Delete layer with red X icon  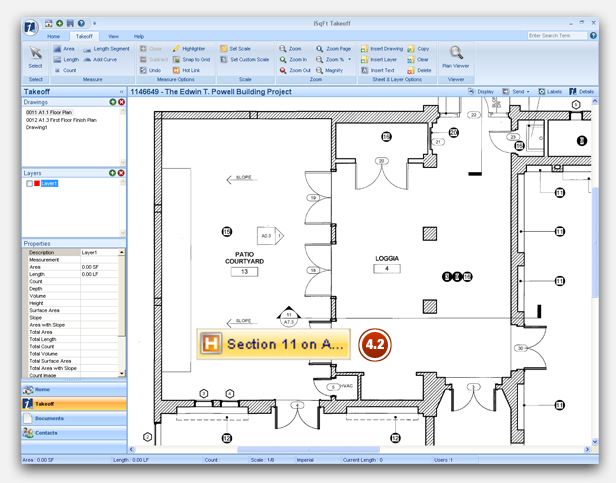coord(121,173)
